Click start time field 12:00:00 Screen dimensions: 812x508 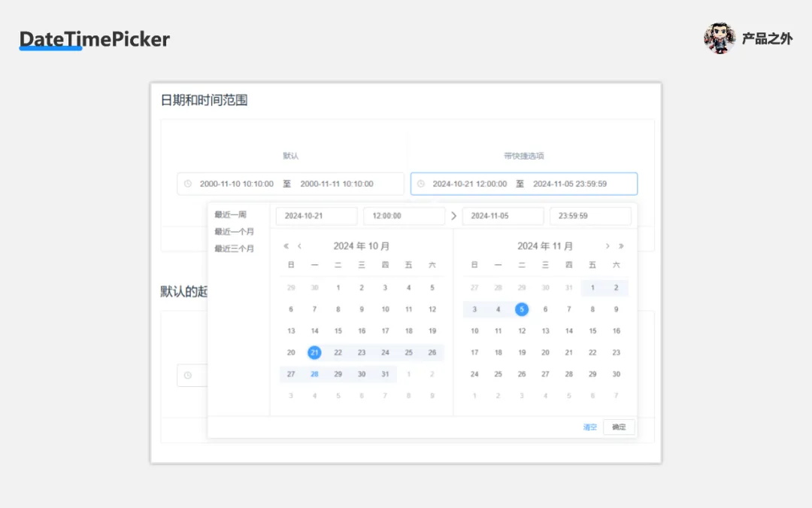coord(404,216)
